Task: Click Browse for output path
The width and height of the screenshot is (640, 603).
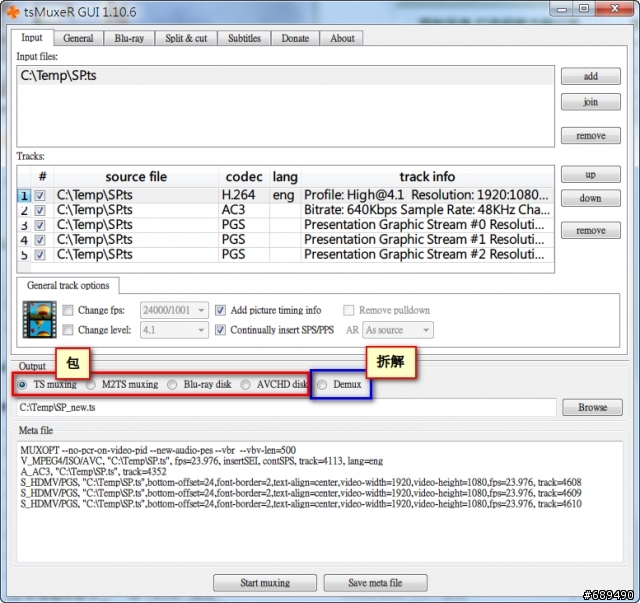Action: click(592, 407)
